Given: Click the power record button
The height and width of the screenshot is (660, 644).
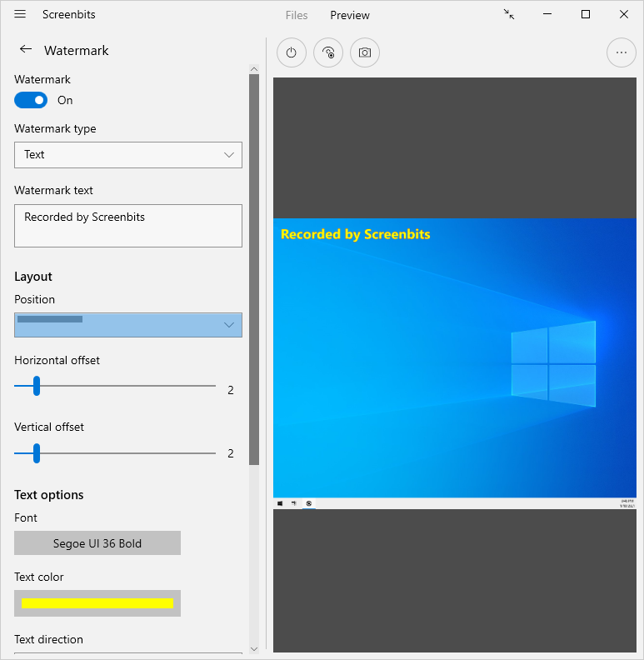Looking at the screenshot, I should 292,52.
